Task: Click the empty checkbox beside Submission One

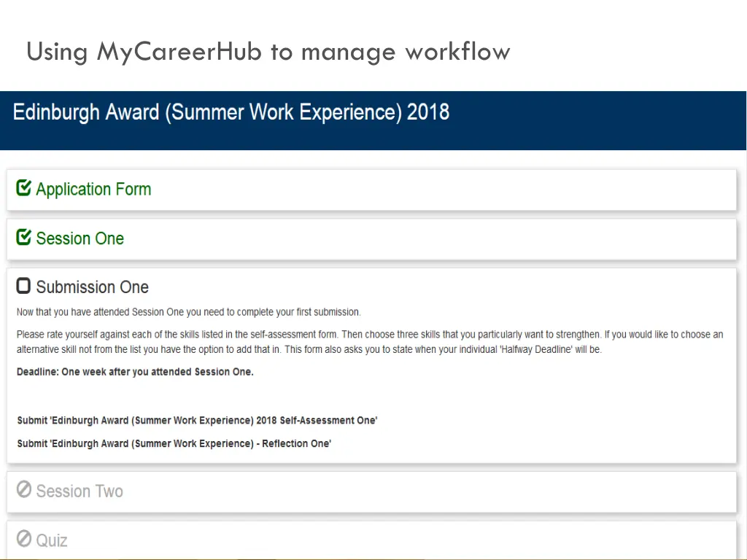Action: pos(23,286)
